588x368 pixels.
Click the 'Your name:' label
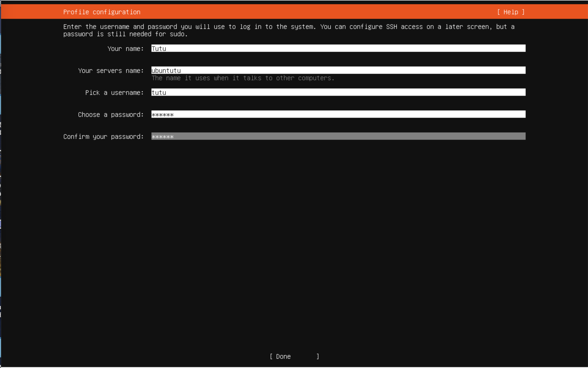click(x=126, y=49)
